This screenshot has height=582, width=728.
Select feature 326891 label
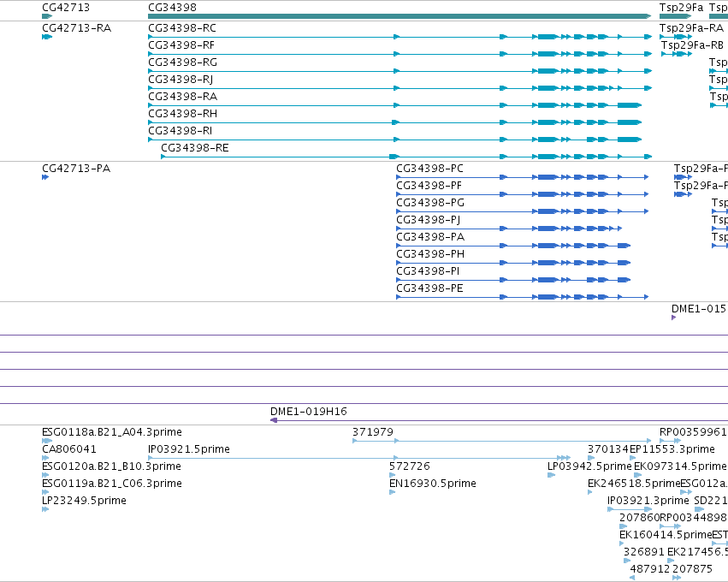click(643, 552)
